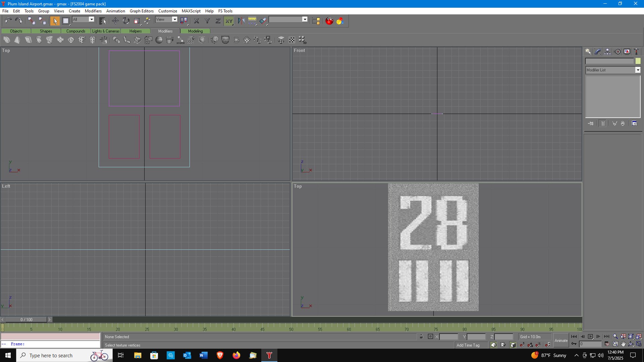Open the Graph Editors menu
The image size is (644, 362).
click(x=142, y=11)
